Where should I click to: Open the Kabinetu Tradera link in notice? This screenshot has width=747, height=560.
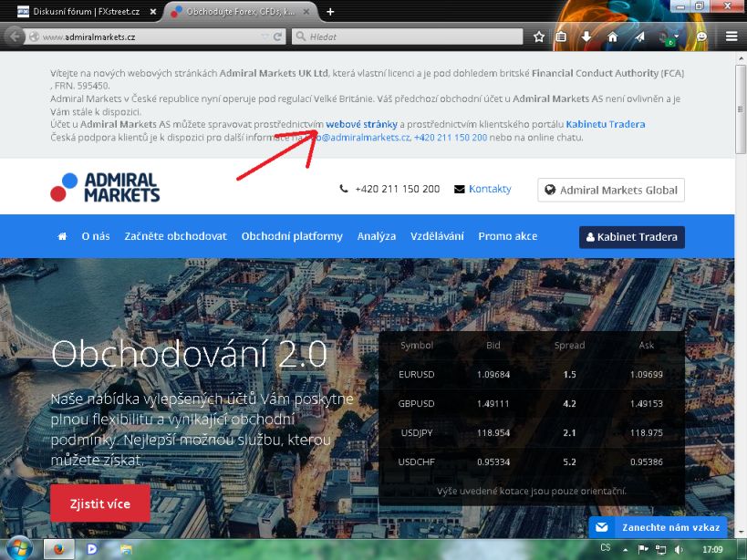[605, 124]
